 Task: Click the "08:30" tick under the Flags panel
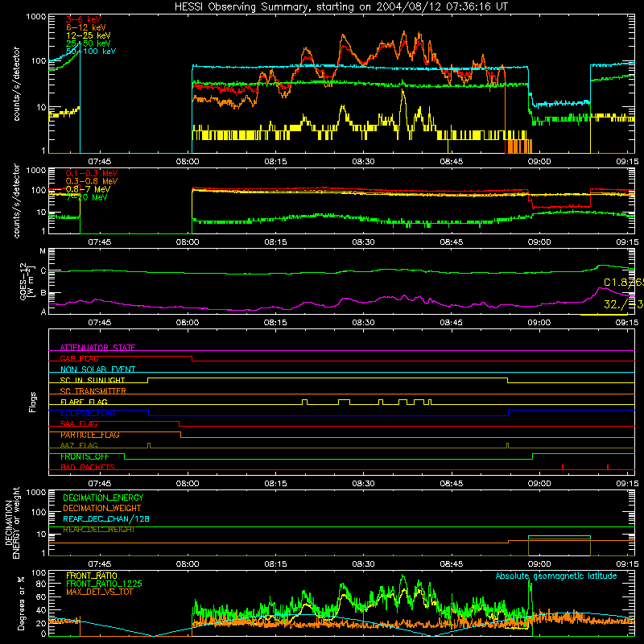click(x=363, y=484)
